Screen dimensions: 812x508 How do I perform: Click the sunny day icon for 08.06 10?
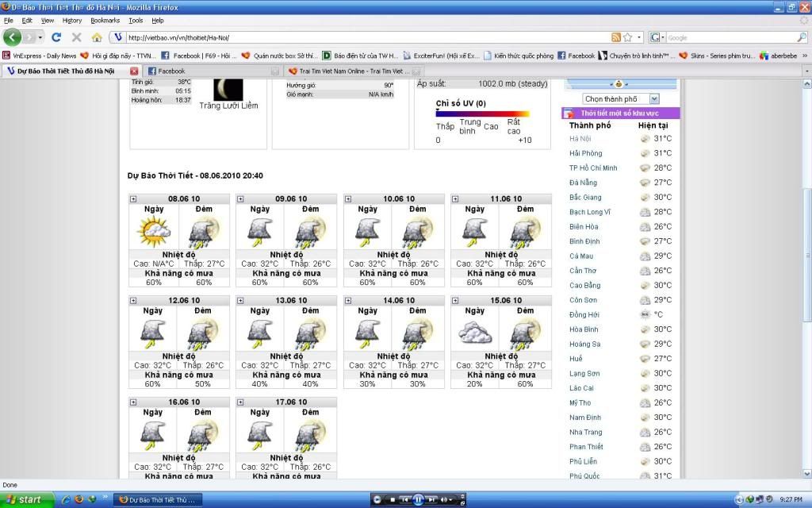pos(154,231)
